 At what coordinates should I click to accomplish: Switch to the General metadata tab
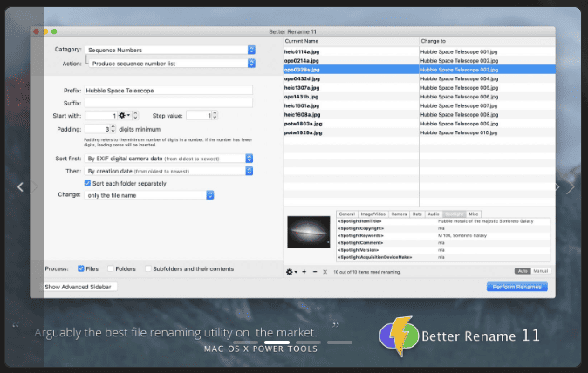pyautogui.click(x=347, y=214)
